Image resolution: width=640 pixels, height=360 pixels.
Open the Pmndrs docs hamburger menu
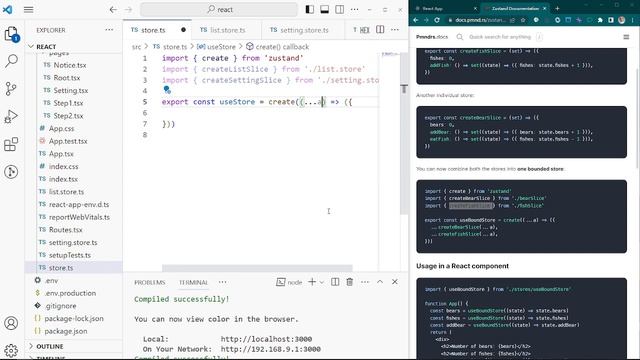click(x=626, y=37)
